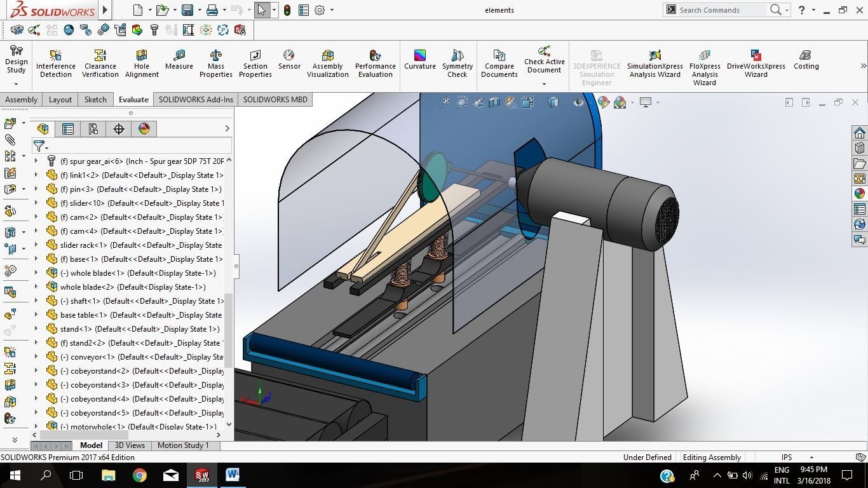This screenshot has width=868, height=488.
Task: Open Mass Properties
Action: pos(216,64)
